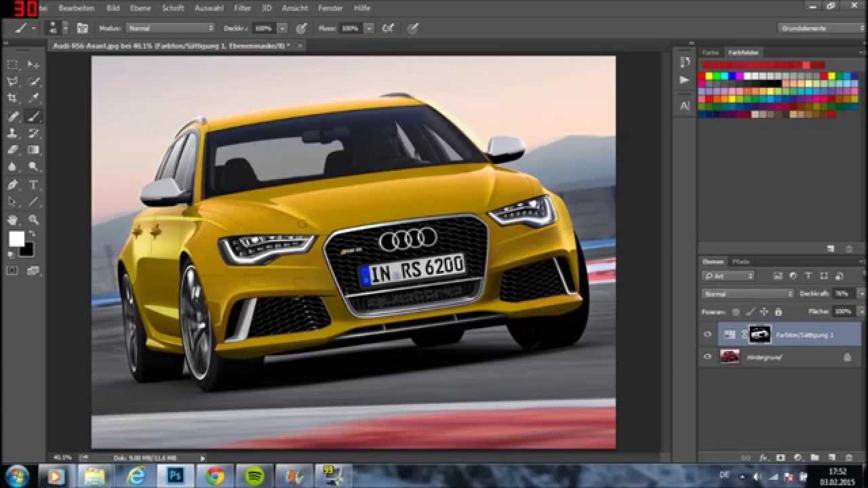Open the layer filter Art dropdown

728,276
